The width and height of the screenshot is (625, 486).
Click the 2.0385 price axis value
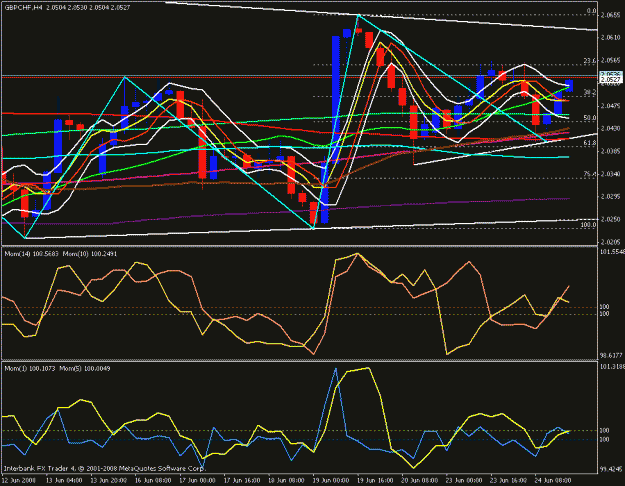pyautogui.click(x=611, y=151)
